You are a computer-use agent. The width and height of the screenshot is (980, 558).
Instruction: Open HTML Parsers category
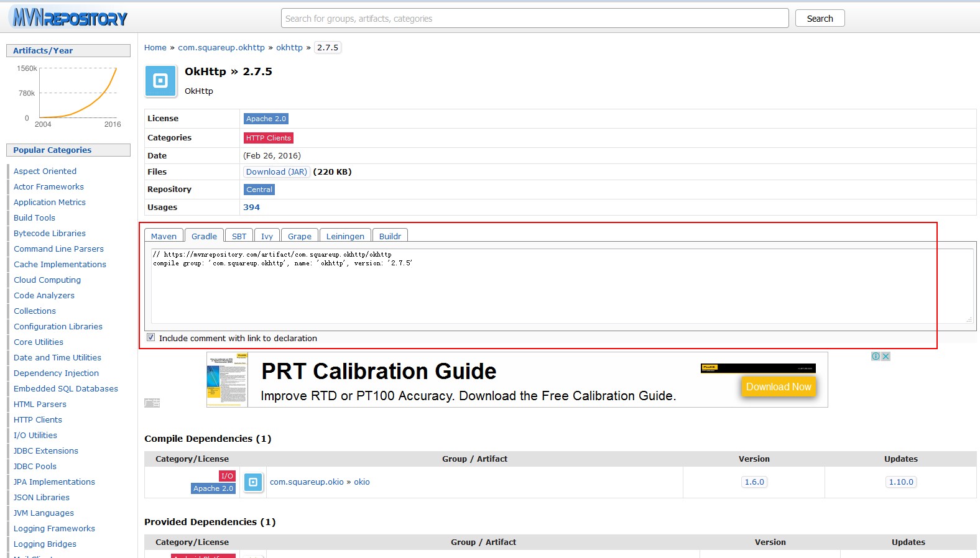[x=40, y=405]
